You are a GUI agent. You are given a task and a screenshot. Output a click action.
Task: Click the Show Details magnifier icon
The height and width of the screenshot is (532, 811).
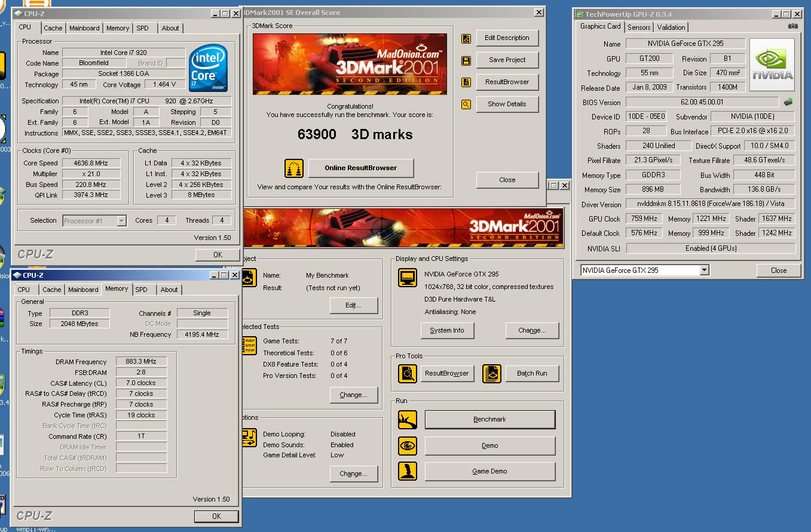tap(466, 104)
